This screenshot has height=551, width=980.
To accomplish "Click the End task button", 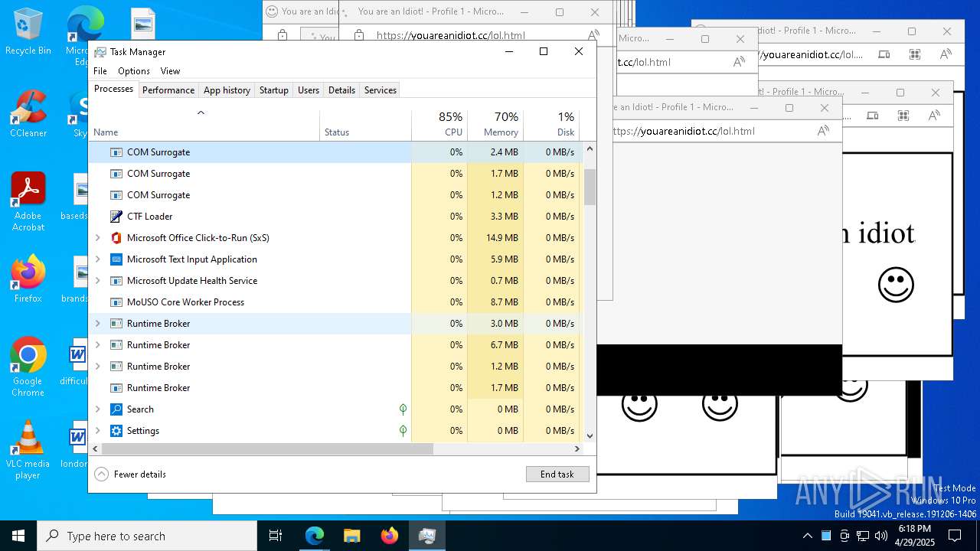I will tap(557, 474).
